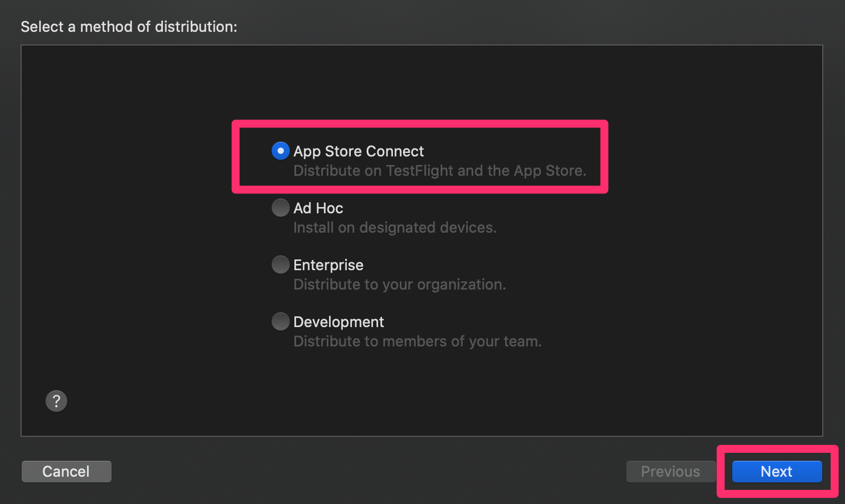Click the "Select a method of distribution:" heading

129,27
